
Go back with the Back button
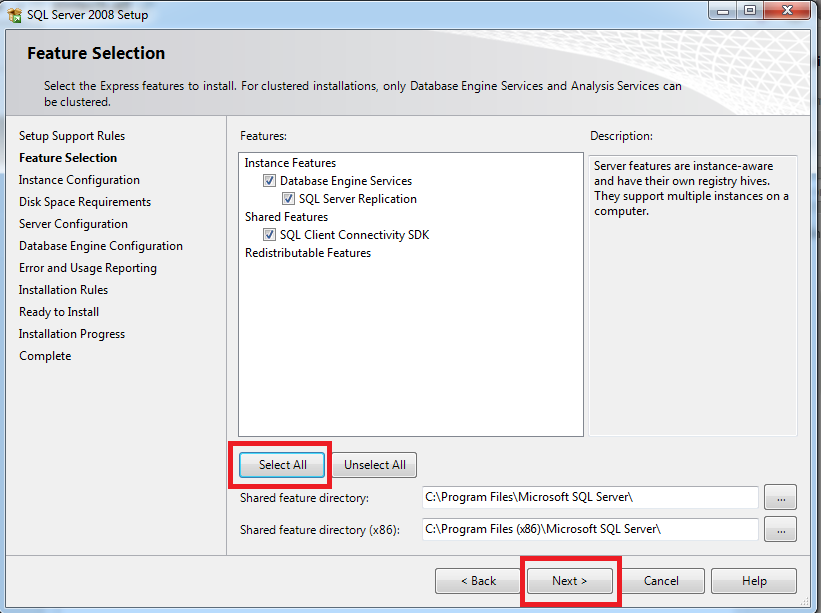pyautogui.click(x=477, y=581)
